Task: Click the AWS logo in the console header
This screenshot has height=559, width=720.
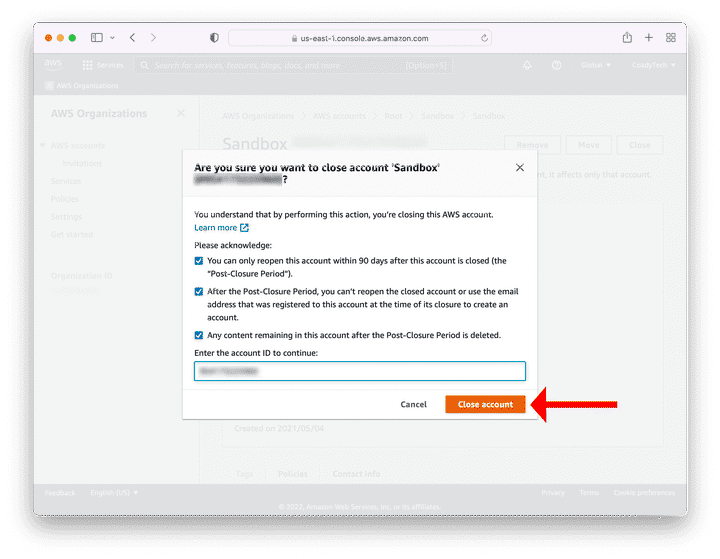Action: click(53, 64)
